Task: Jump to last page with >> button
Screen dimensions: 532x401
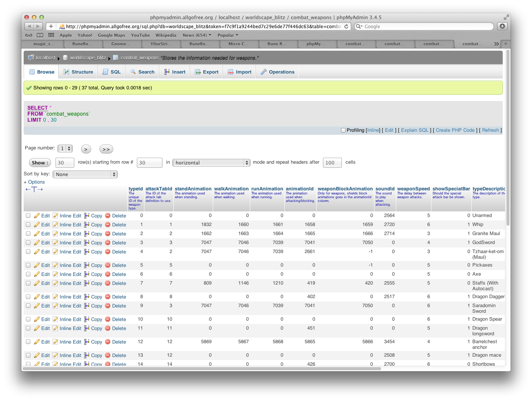Action: pos(106,149)
